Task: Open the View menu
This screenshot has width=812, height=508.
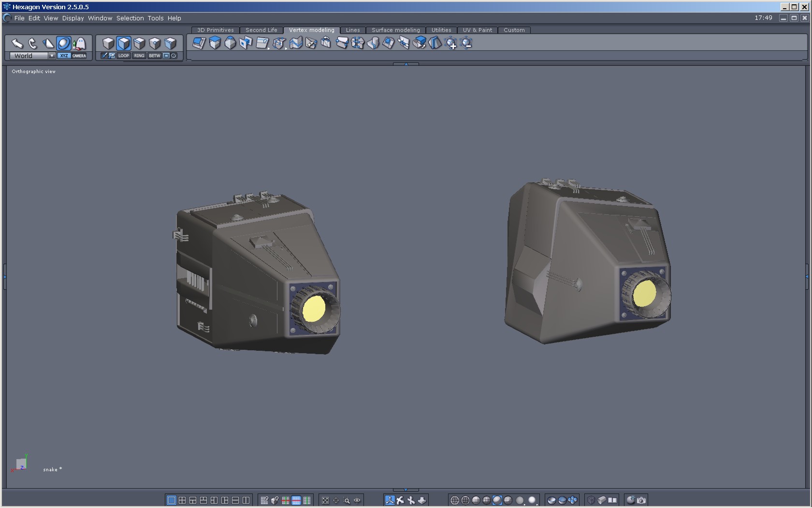Action: (51, 18)
